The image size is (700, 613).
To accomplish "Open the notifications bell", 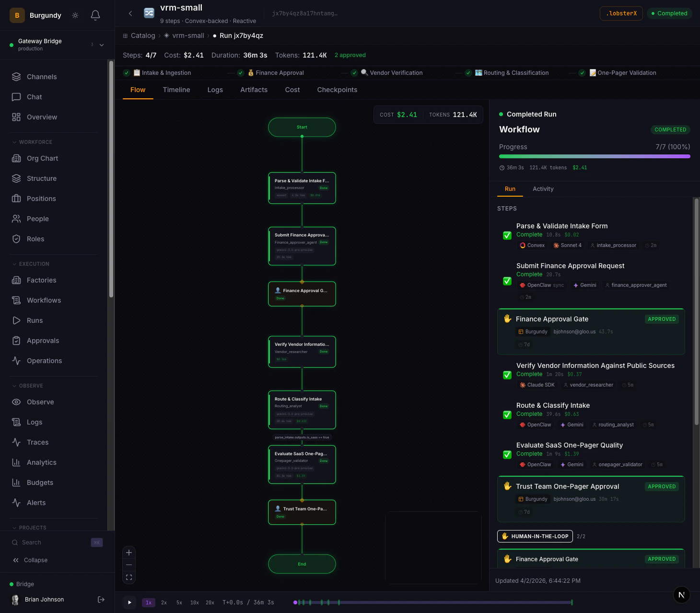I will point(95,15).
